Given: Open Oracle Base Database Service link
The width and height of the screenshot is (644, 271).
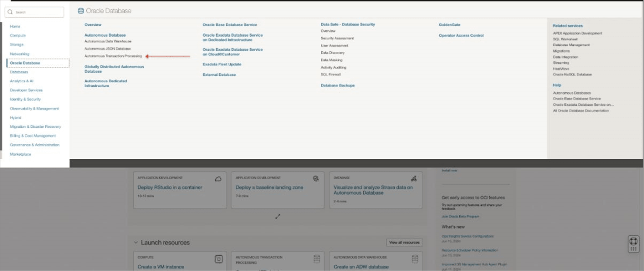Looking at the screenshot, I should point(230,25).
